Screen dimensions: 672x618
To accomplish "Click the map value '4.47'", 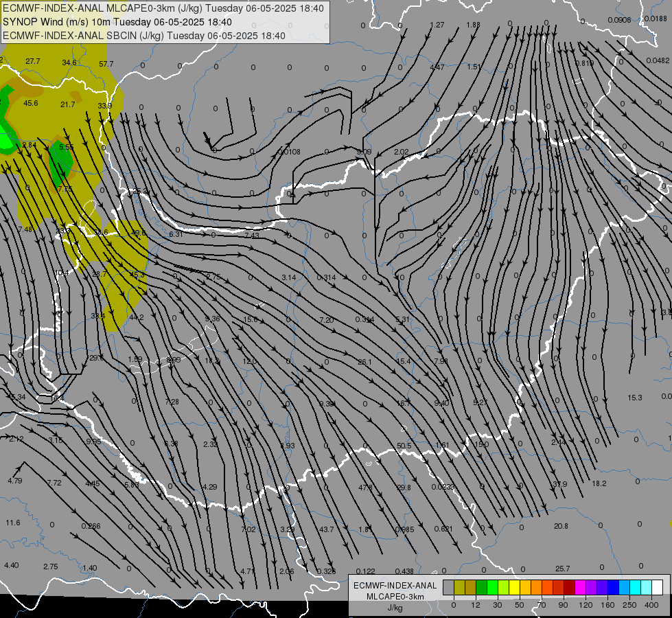I will coord(437,67).
